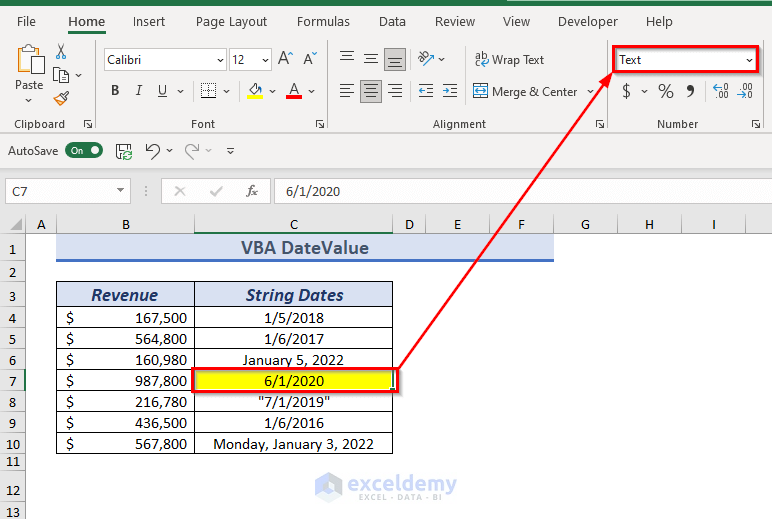Click the Save icon in Quick Access
772x519 pixels.
[124, 151]
